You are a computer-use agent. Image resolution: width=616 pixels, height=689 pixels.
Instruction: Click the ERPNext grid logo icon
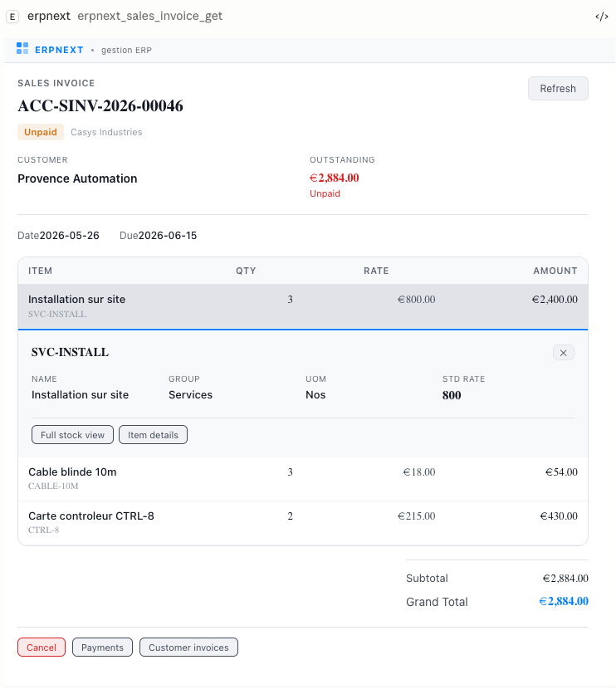coord(22,48)
